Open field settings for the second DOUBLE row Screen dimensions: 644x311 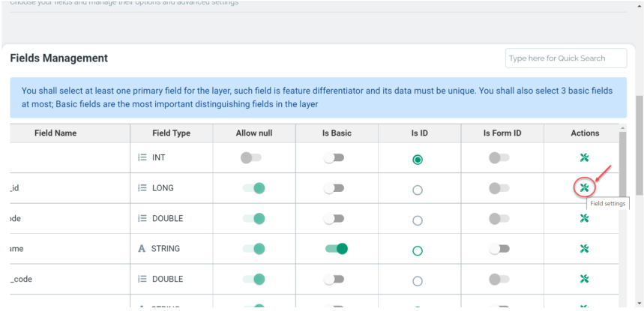click(585, 279)
